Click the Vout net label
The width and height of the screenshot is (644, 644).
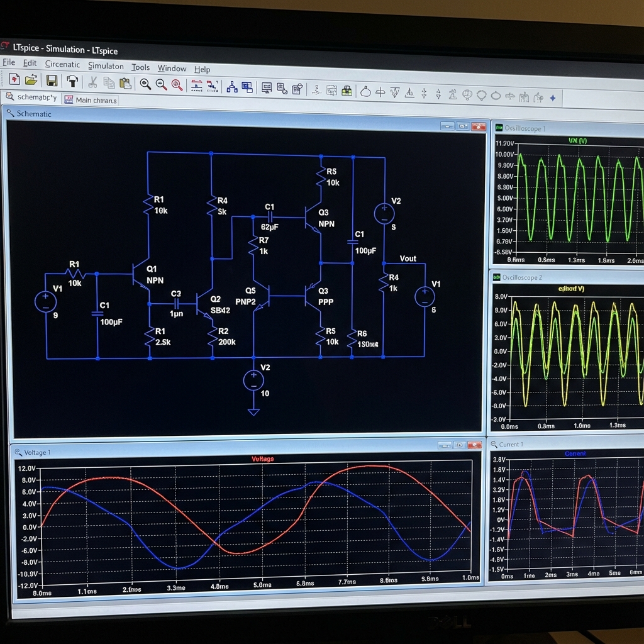click(x=408, y=258)
